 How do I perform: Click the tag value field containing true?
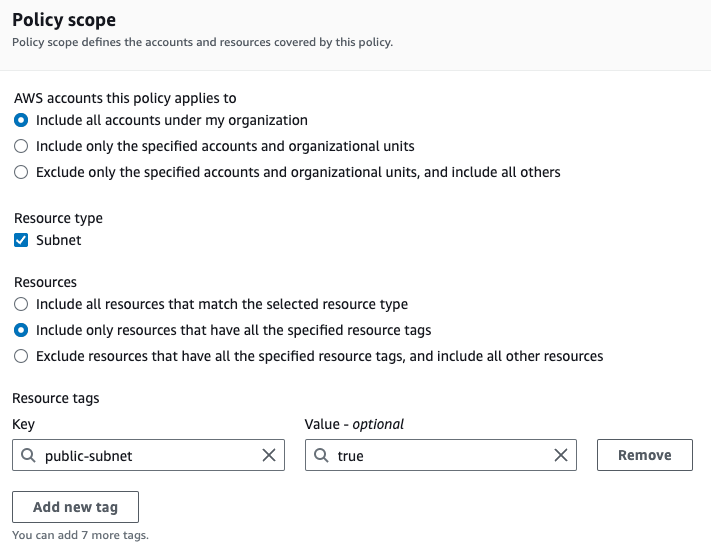click(x=440, y=456)
